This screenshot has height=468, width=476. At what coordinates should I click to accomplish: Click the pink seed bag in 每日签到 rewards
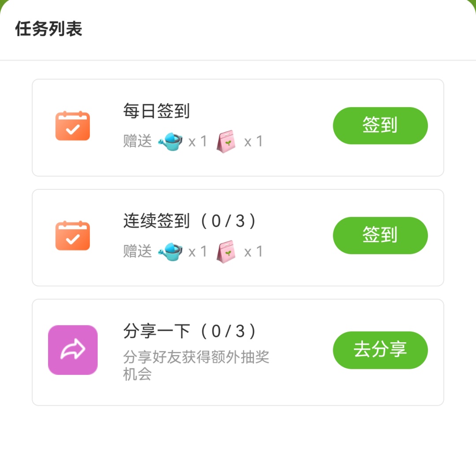tap(226, 142)
